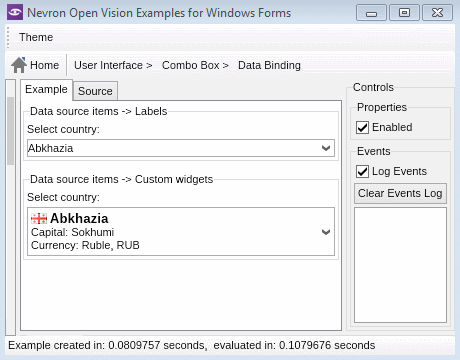Screen dimensions: 460x360
Task: Open the Theme menu
Action: tap(36, 37)
